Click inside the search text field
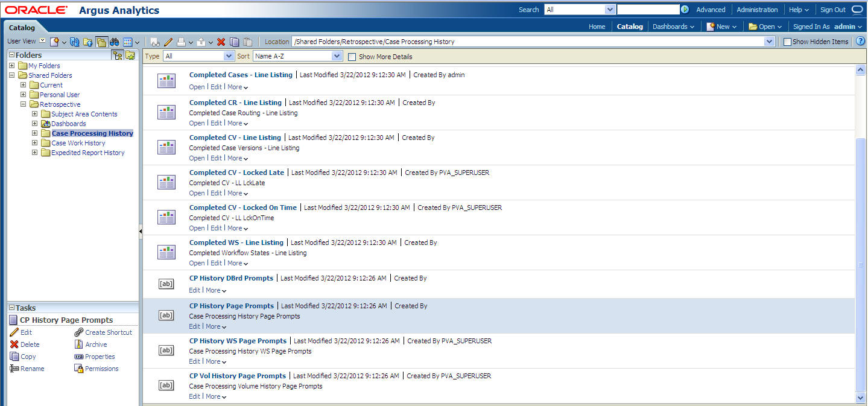The image size is (868, 406). [648, 10]
